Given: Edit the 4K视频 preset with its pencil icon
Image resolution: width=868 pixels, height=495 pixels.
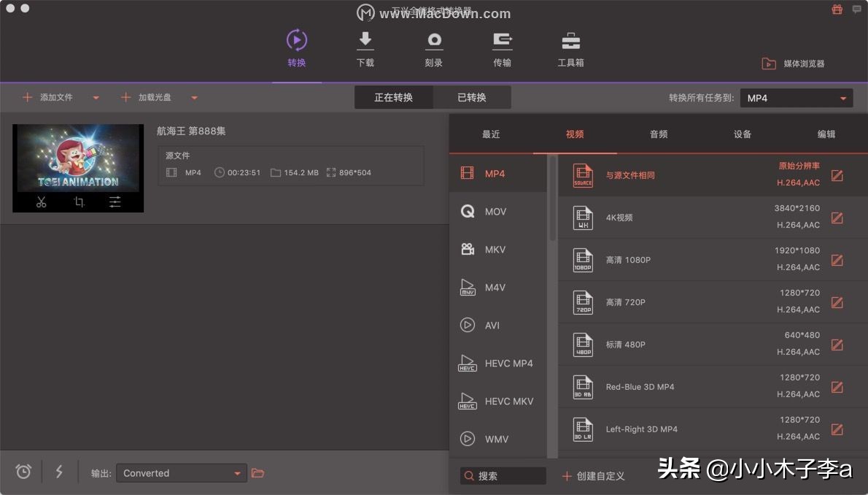Looking at the screenshot, I should click(x=836, y=217).
